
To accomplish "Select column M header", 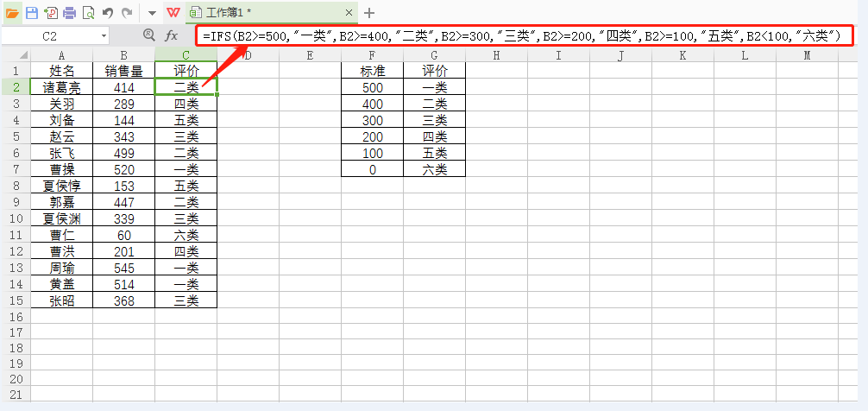I will [807, 55].
